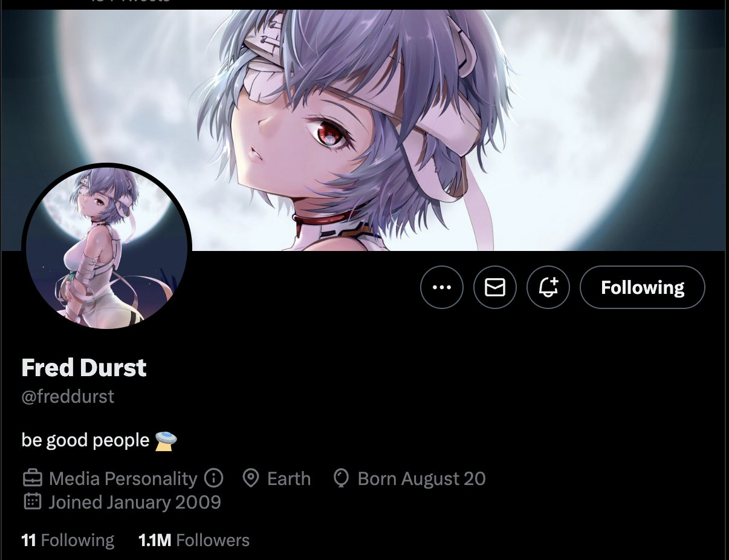Click the 'be good people' bio text
Image resolution: width=729 pixels, height=560 pixels.
[x=85, y=440]
